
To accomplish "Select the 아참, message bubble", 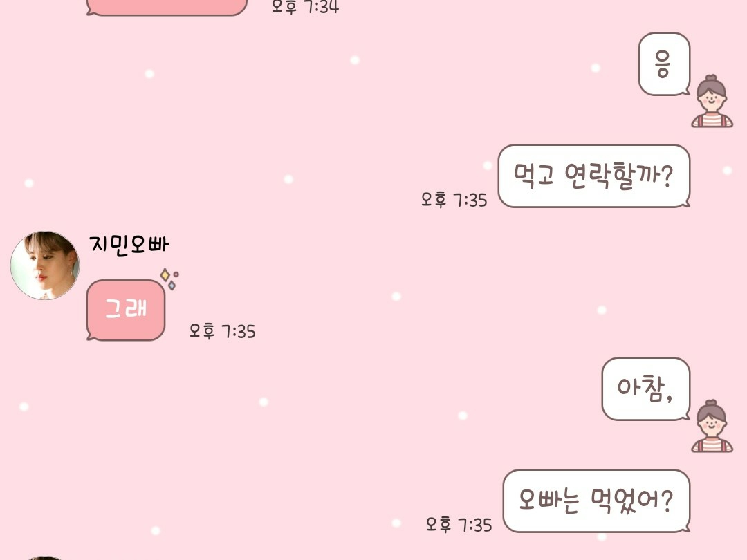I will [646, 389].
